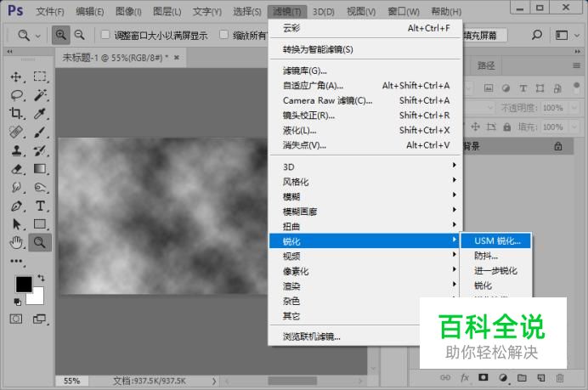Select the Eraser tool
The width and height of the screenshot is (588, 390).
click(16, 169)
